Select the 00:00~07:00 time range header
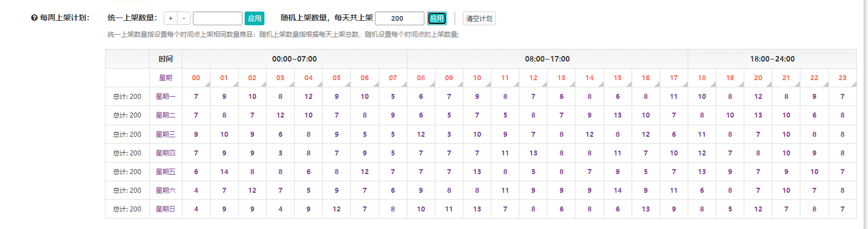Viewport: 868px width, 229px height. pyautogui.click(x=294, y=59)
